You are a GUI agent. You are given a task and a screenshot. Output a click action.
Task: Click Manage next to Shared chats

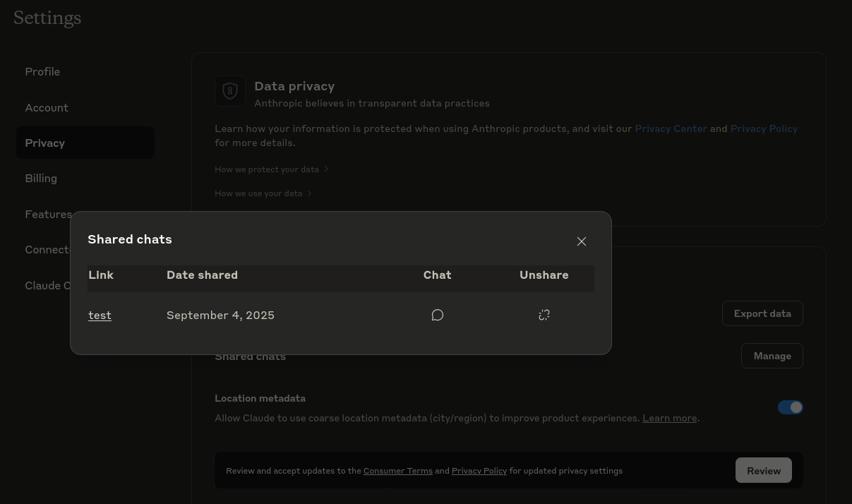coord(772,356)
